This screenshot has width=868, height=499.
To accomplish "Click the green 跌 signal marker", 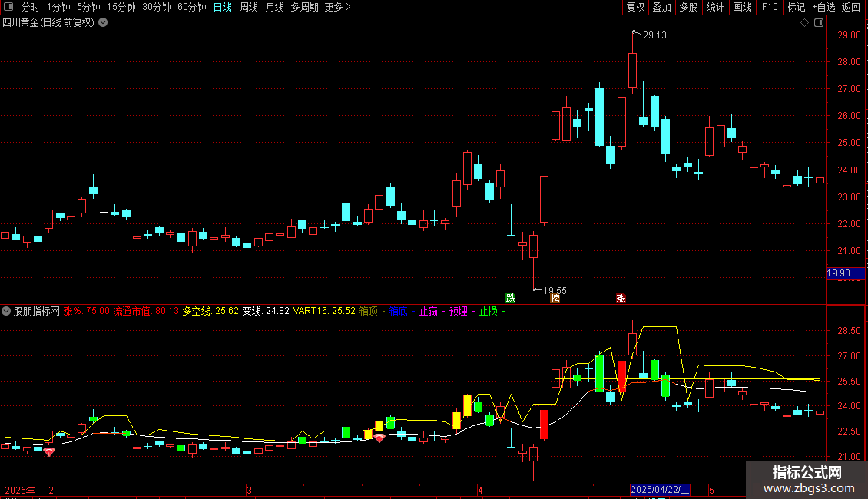I will [x=510, y=298].
